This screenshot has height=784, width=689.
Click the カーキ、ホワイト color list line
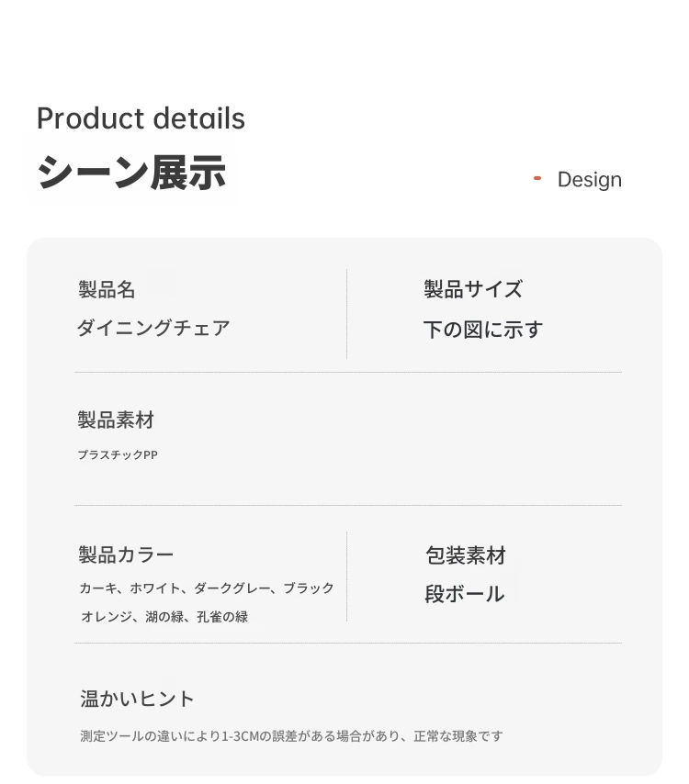pos(207,588)
